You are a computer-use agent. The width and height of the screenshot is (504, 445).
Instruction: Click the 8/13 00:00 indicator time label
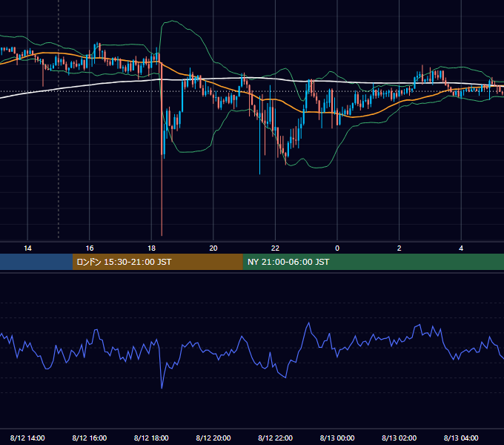[x=337, y=438]
